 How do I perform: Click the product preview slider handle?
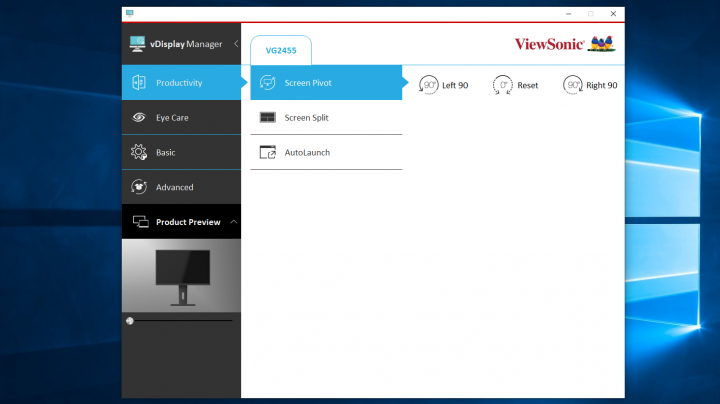(x=130, y=321)
